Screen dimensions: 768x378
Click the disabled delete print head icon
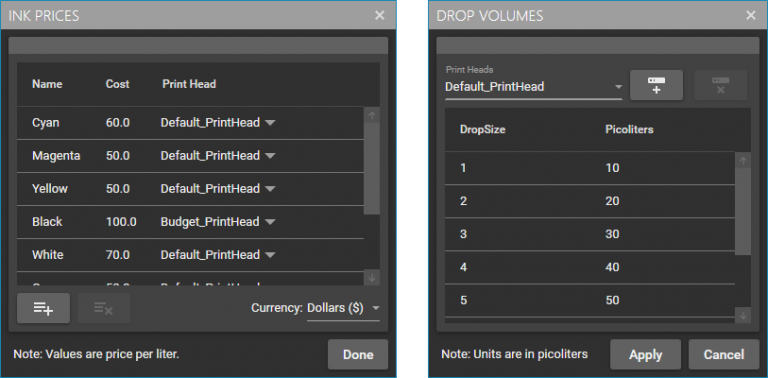720,85
